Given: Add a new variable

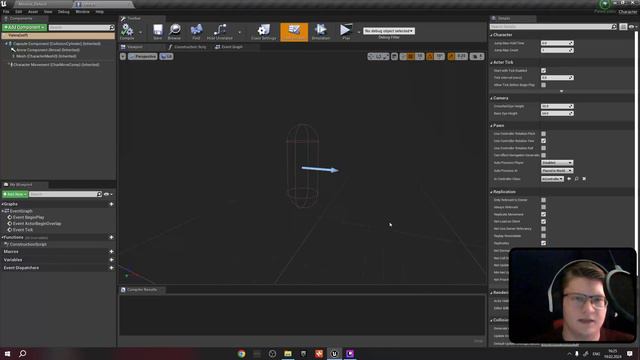Looking at the screenshot, I should click(111, 260).
